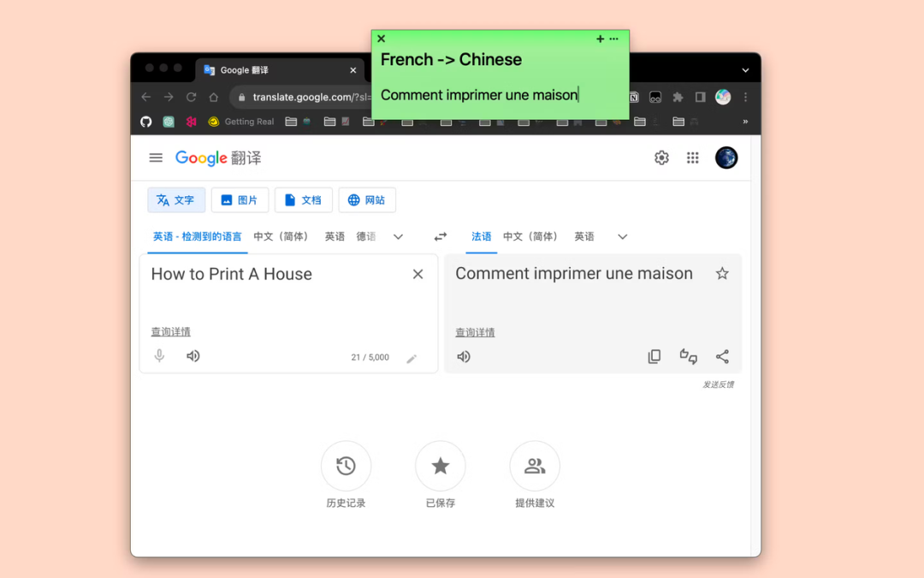This screenshot has width=924, height=578.
Task: Open Chrome's three-dot menu
Action: click(x=745, y=98)
